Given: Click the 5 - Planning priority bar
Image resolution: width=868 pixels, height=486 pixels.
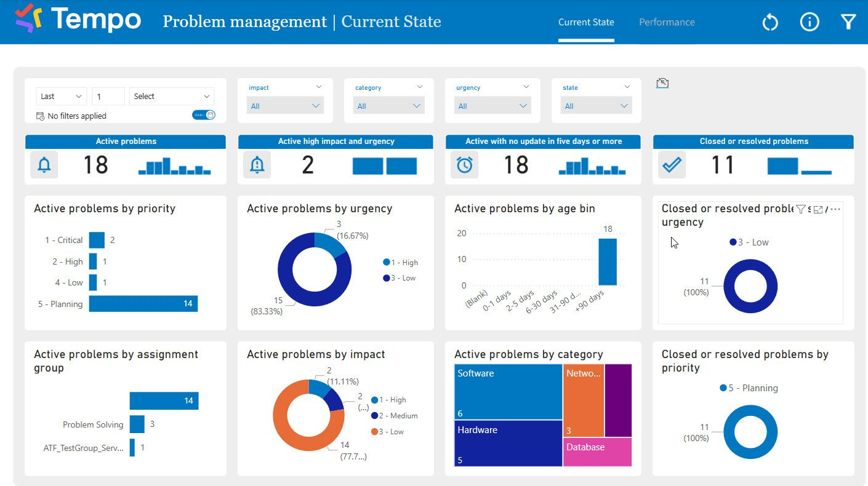Looking at the screenshot, I should (x=143, y=304).
